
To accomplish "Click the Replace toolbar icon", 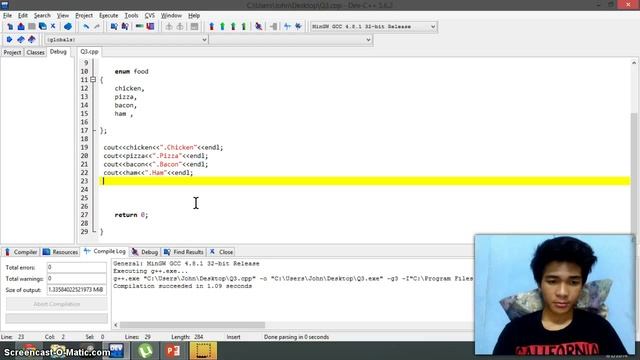I will tap(125, 27).
